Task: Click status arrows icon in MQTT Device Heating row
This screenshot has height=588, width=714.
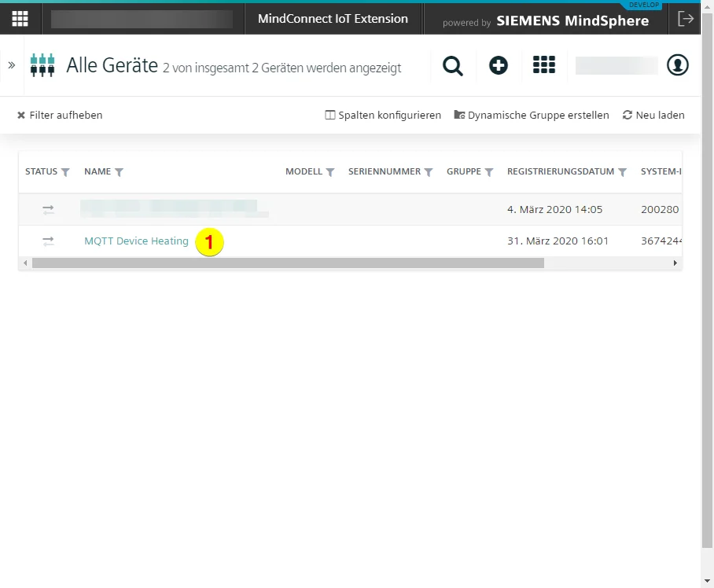Action: [48, 241]
